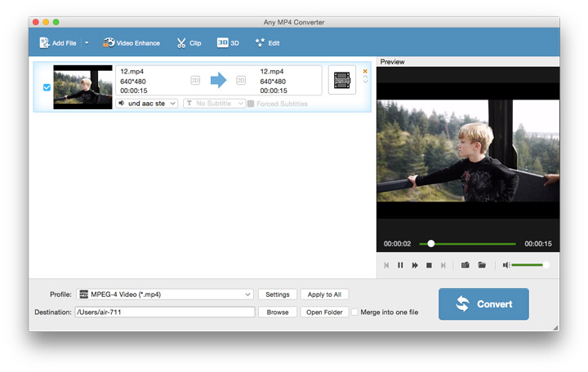The height and width of the screenshot is (372, 588).
Task: Mute audio with speaker icon
Action: (506, 265)
